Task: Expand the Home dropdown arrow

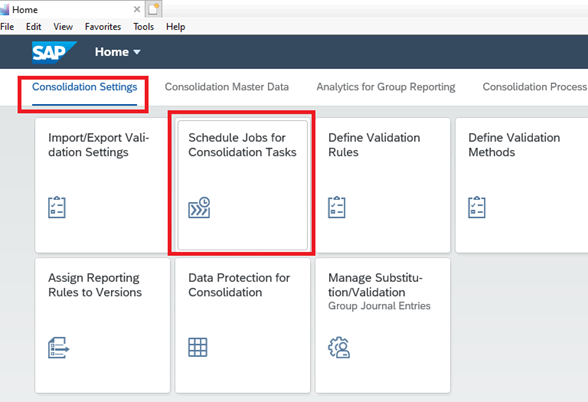Action: (137, 52)
